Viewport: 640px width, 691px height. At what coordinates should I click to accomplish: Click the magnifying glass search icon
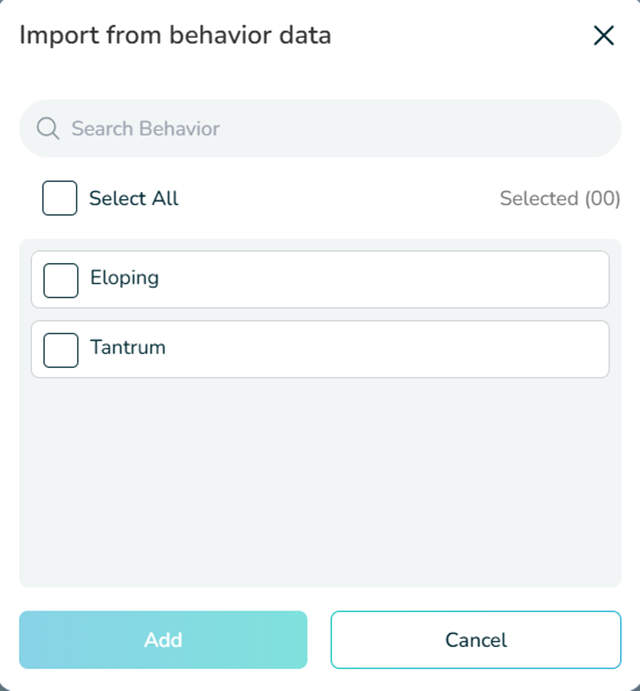pos(47,128)
